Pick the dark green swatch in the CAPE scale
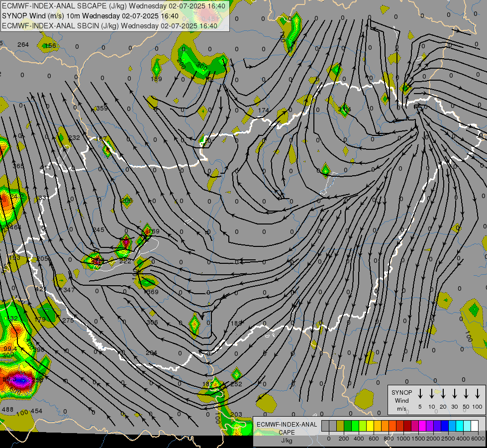Screen dimensions: 487x448 click(x=348, y=426)
